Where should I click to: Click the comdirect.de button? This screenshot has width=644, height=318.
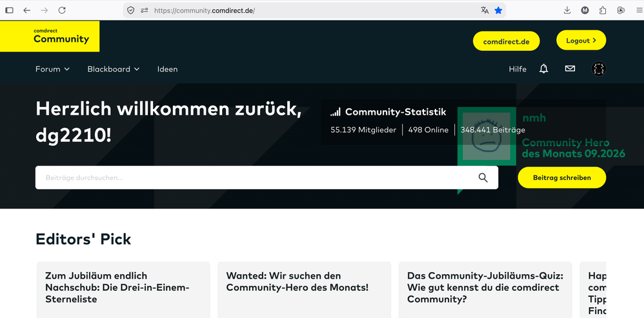tap(507, 41)
